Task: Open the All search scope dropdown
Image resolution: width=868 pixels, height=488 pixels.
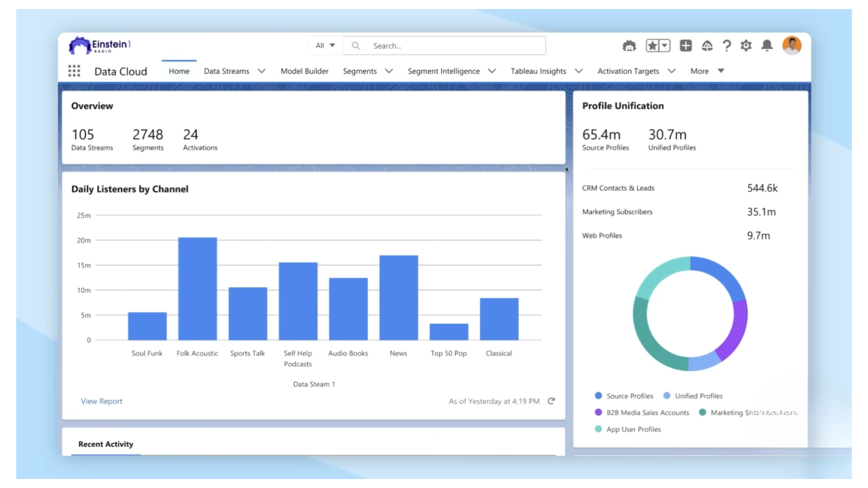Action: coord(325,46)
